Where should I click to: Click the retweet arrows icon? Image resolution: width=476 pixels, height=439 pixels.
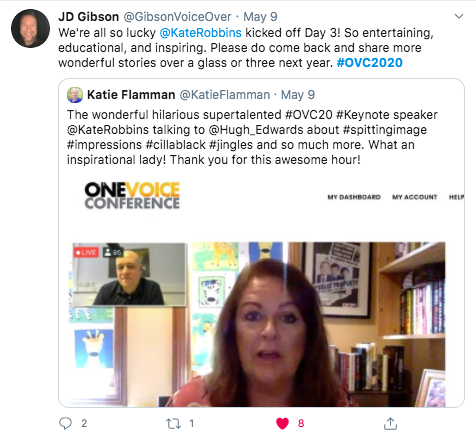(x=173, y=424)
